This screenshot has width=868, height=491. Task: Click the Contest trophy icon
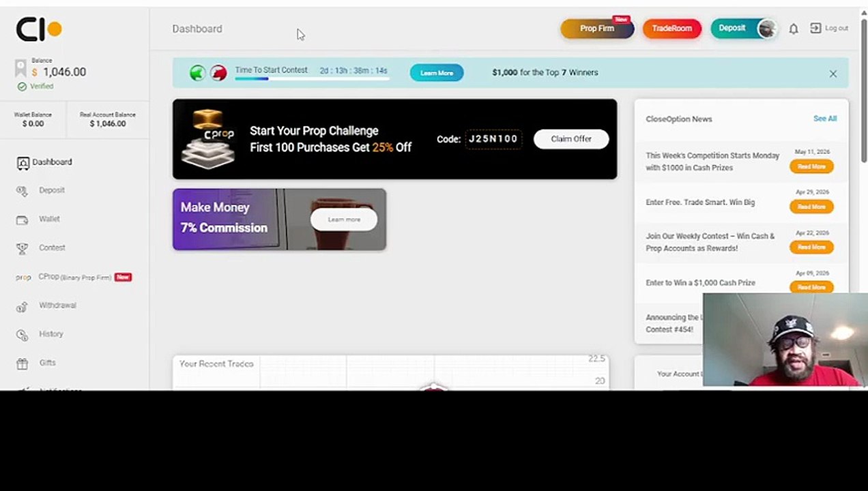pos(23,249)
